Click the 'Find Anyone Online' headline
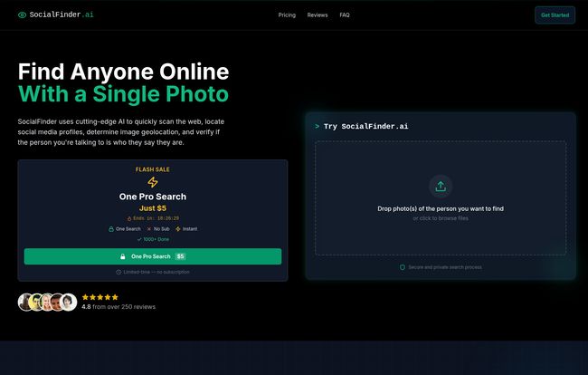 tap(123, 72)
